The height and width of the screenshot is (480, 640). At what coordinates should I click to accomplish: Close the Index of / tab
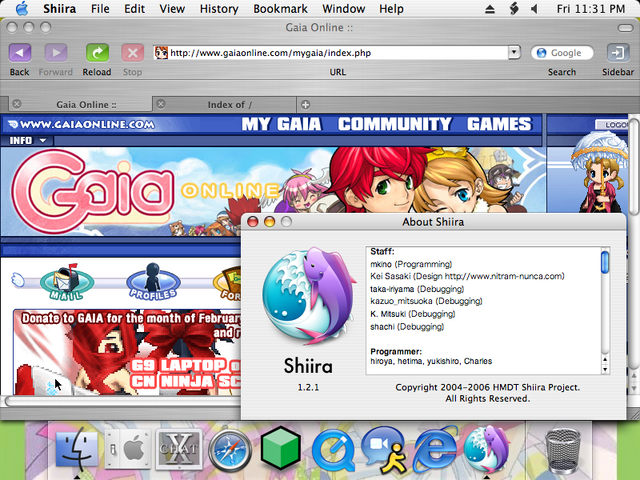tap(161, 104)
